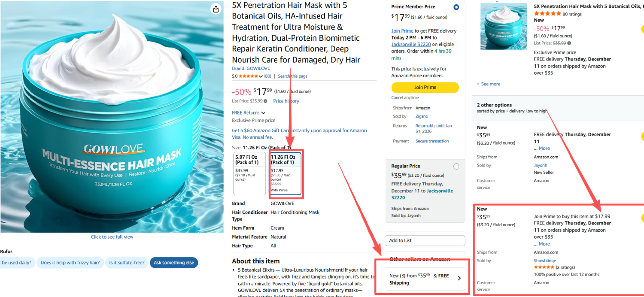Viewport: 644px width, 297px height.
Task: Click info icon beside main List Price
Action: 265,101
